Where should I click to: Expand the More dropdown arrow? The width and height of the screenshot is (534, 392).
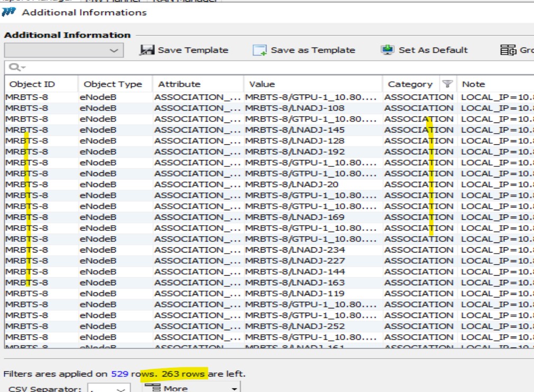click(234, 389)
